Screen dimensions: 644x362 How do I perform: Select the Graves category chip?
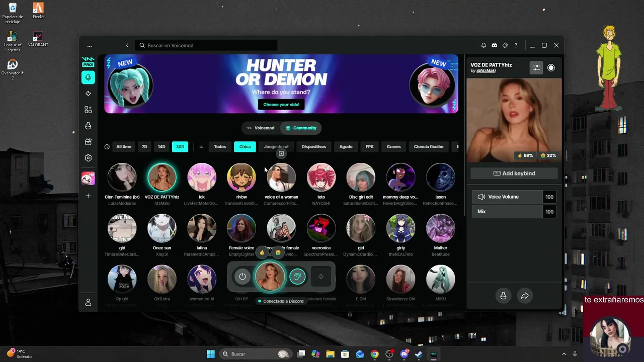394,147
